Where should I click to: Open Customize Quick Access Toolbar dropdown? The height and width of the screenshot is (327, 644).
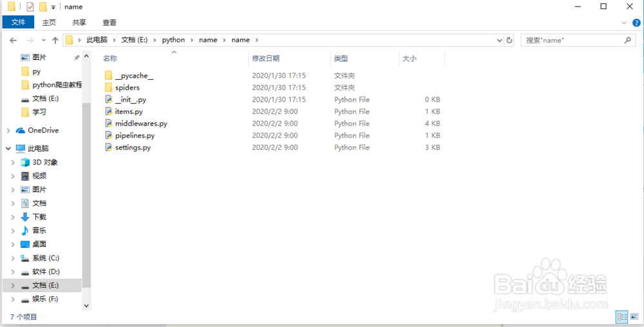pos(53,7)
